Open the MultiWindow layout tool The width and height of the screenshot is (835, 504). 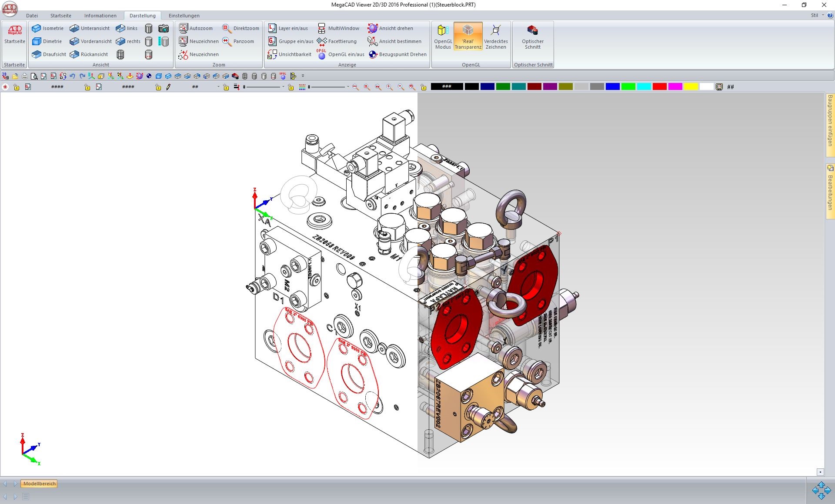point(338,28)
